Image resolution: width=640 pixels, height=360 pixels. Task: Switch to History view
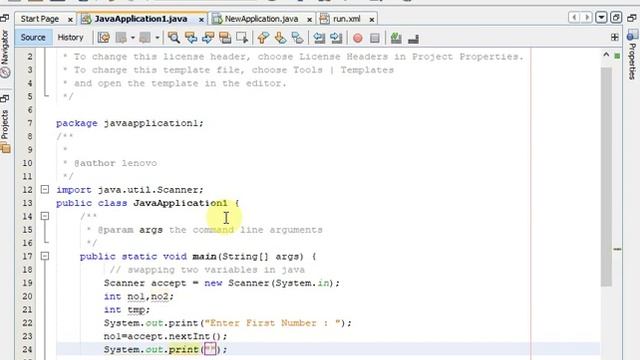[70, 38]
